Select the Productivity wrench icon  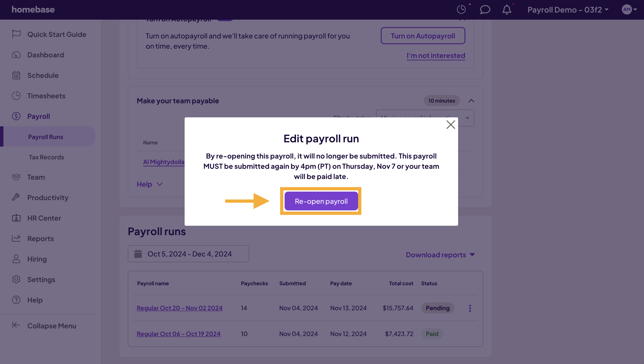16,197
